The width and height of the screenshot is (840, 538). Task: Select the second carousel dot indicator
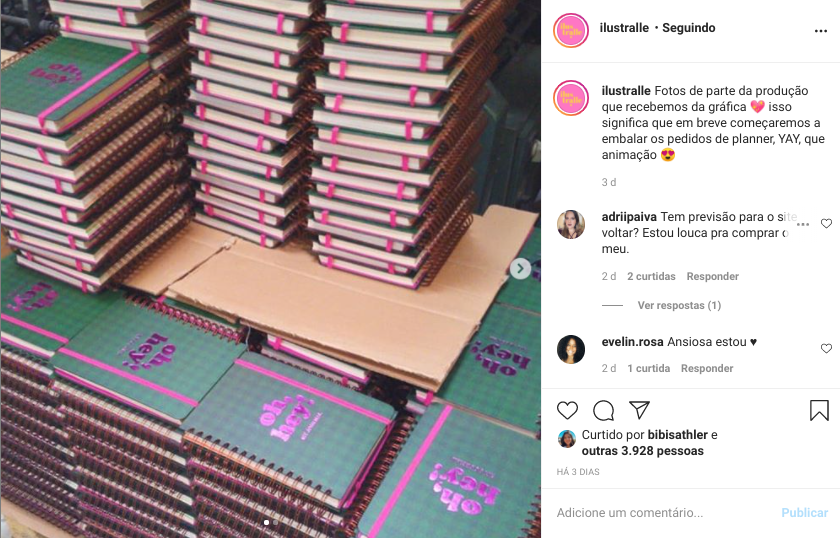(x=275, y=522)
